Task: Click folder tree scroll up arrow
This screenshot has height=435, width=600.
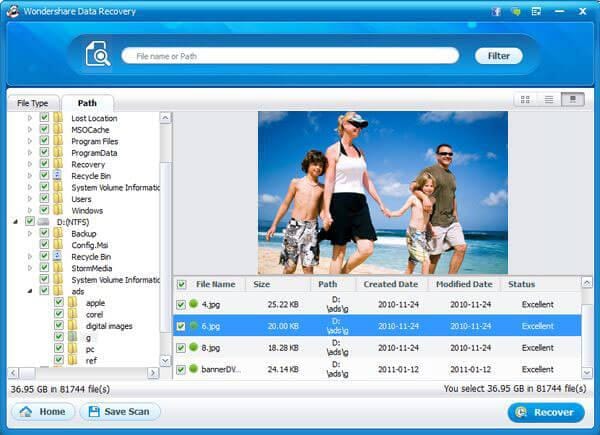Action: click(165, 117)
